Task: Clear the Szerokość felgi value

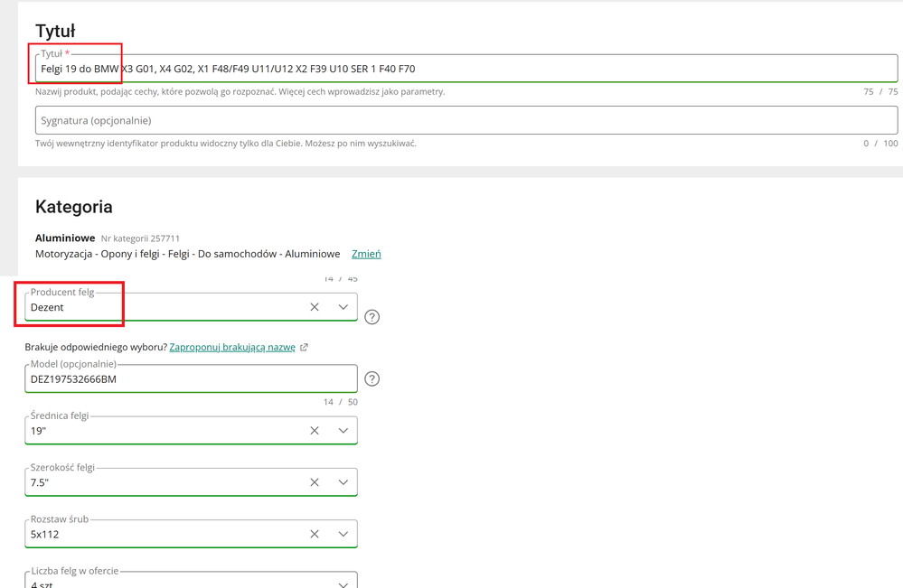Action: 315,482
